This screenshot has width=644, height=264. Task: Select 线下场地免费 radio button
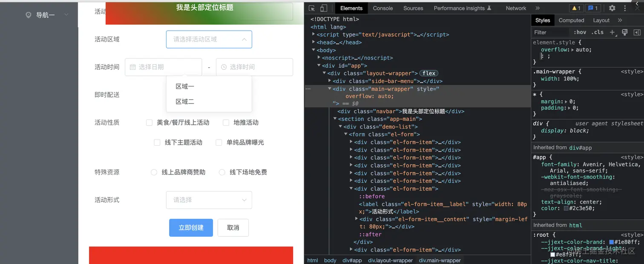[222, 172]
